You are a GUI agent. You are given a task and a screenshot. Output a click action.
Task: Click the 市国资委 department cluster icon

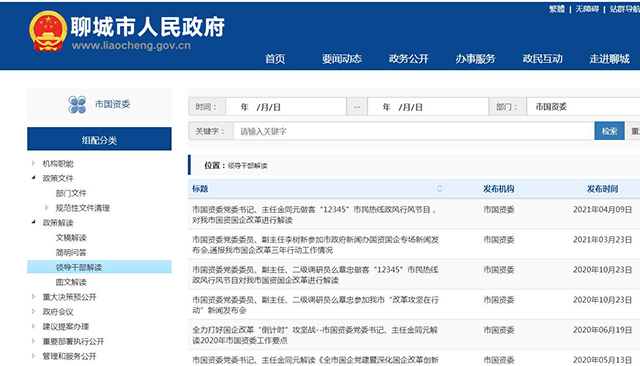pyautogui.click(x=77, y=104)
